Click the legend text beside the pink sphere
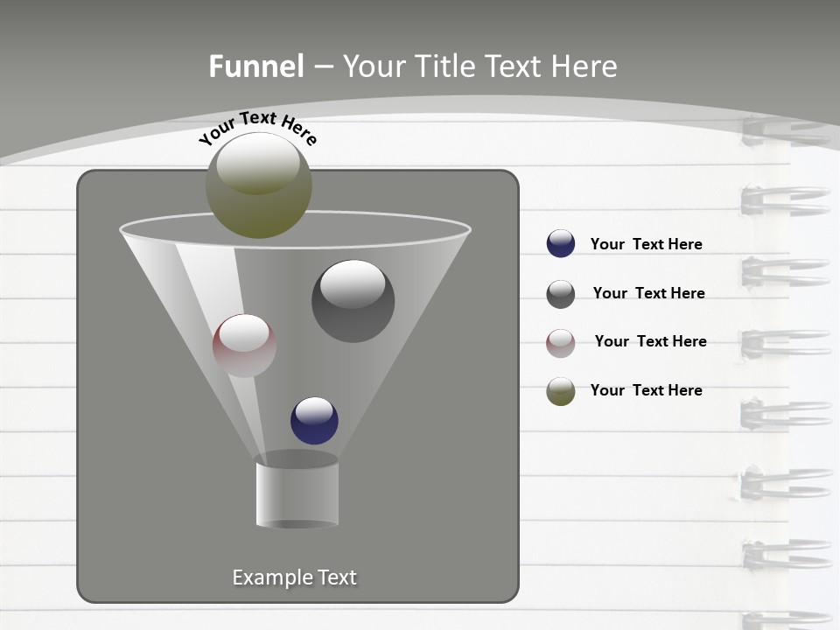The image size is (840, 630). coord(650,341)
